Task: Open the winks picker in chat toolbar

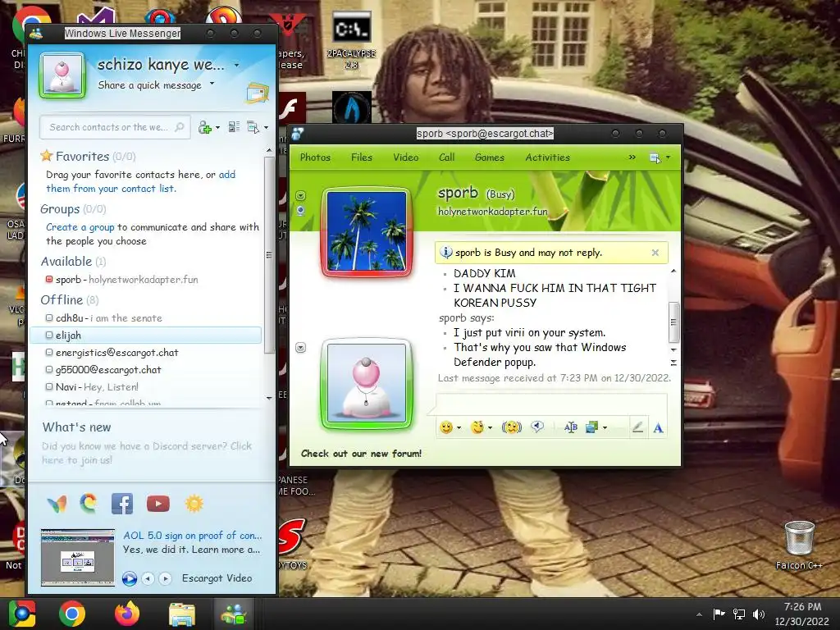Action: 477,427
